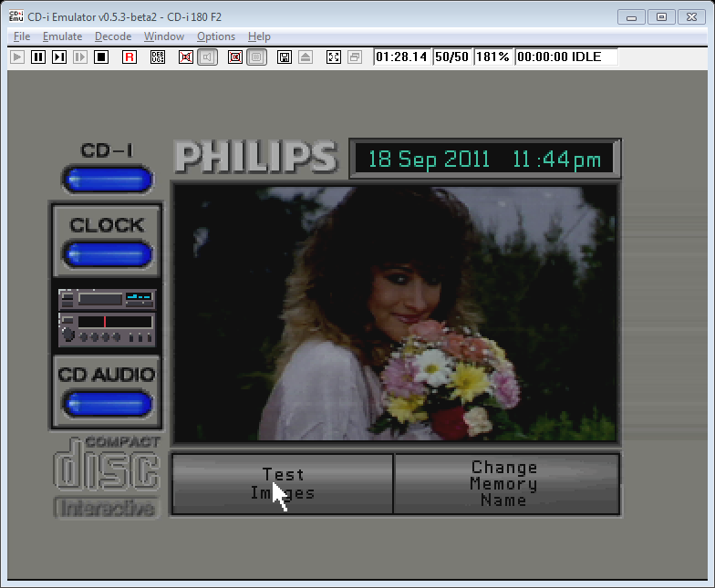
Task: Stop the emulation
Action: tap(101, 57)
